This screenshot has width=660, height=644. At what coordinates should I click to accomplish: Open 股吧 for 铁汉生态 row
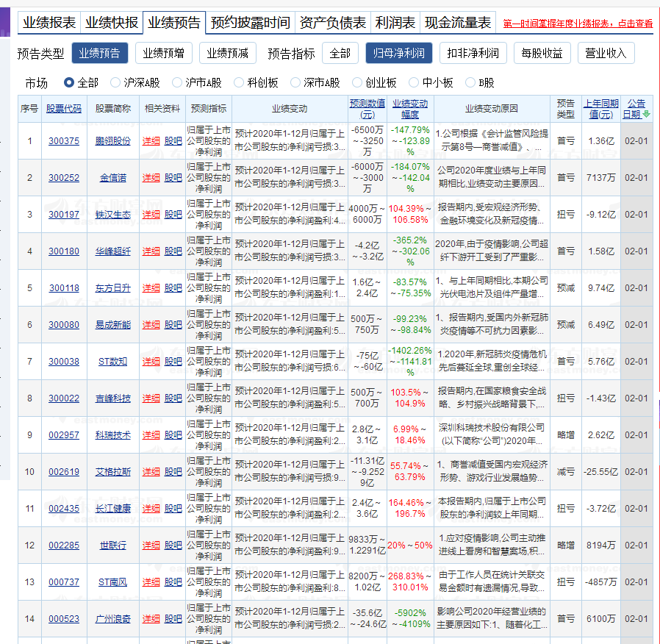[173, 214]
